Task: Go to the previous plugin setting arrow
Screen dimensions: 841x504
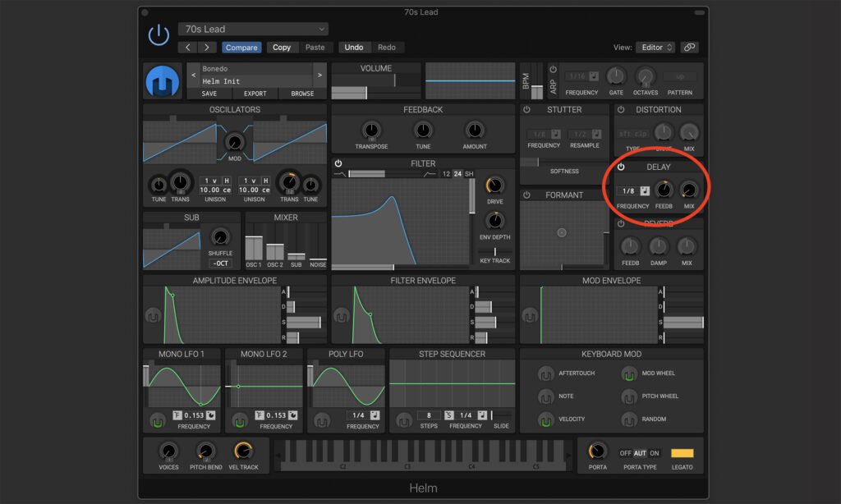Action: tap(188, 47)
